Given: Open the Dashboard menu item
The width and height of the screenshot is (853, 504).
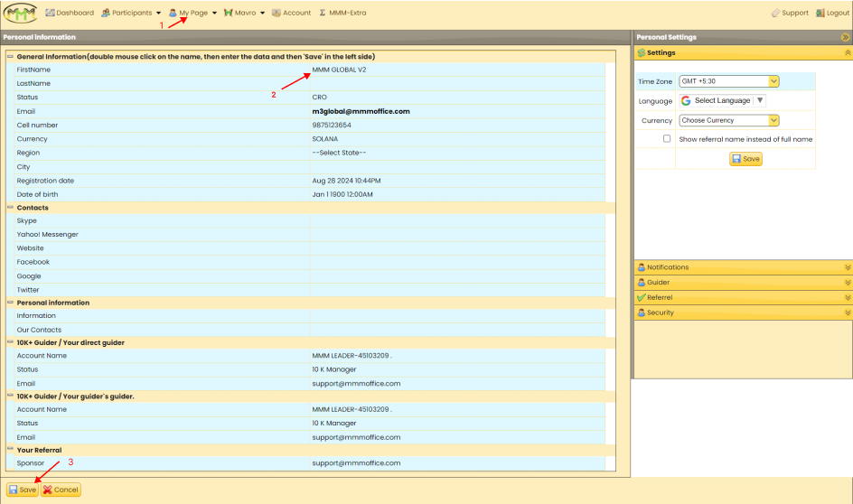Looking at the screenshot, I should point(70,13).
